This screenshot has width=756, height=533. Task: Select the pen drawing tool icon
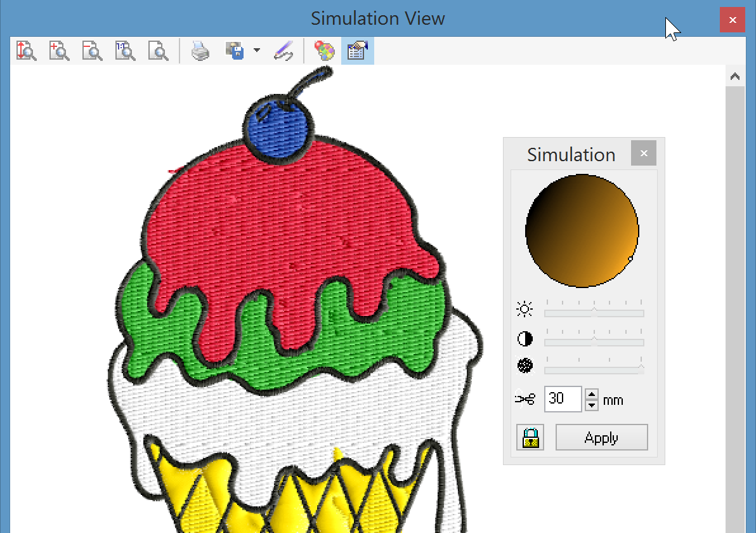[x=283, y=51]
